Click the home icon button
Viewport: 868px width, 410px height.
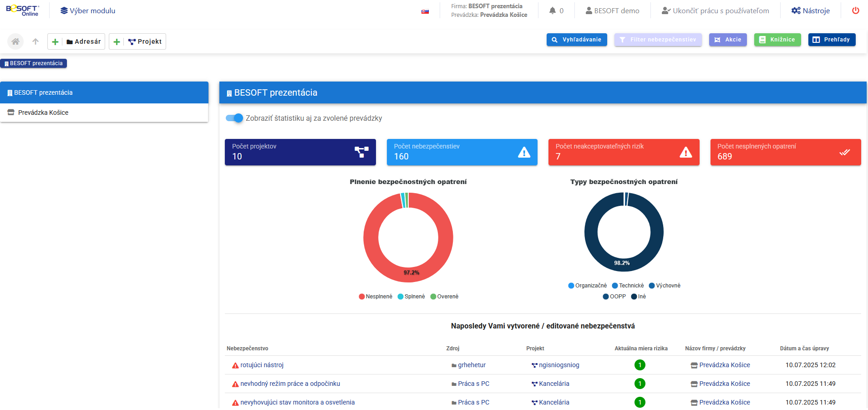click(x=15, y=41)
